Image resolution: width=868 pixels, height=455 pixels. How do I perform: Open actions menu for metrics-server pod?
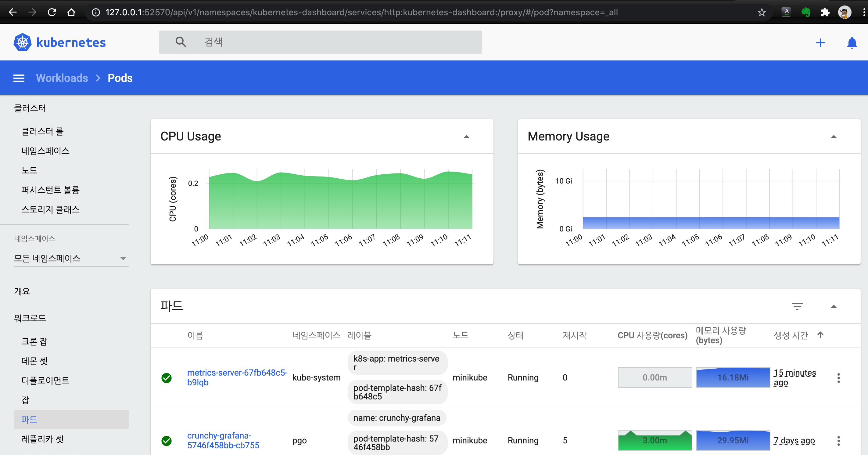click(x=838, y=378)
